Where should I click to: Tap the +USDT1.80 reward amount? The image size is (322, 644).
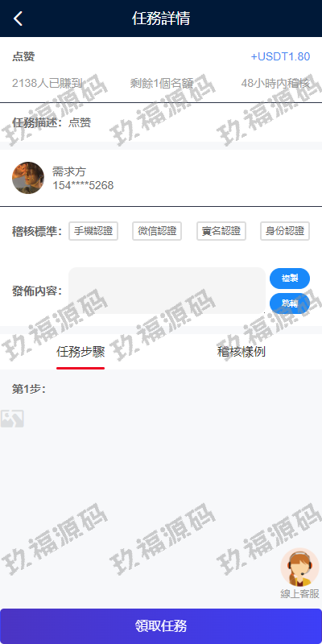[x=280, y=56]
